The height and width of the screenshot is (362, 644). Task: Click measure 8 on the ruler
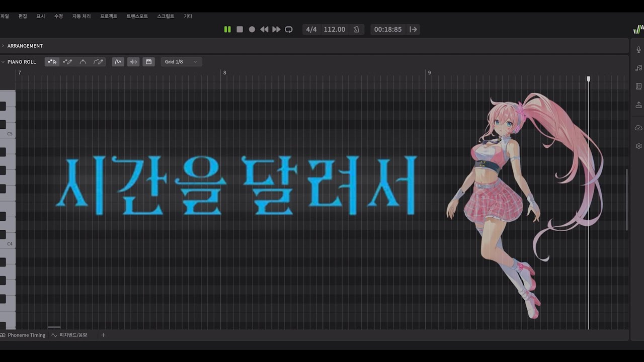(225, 73)
